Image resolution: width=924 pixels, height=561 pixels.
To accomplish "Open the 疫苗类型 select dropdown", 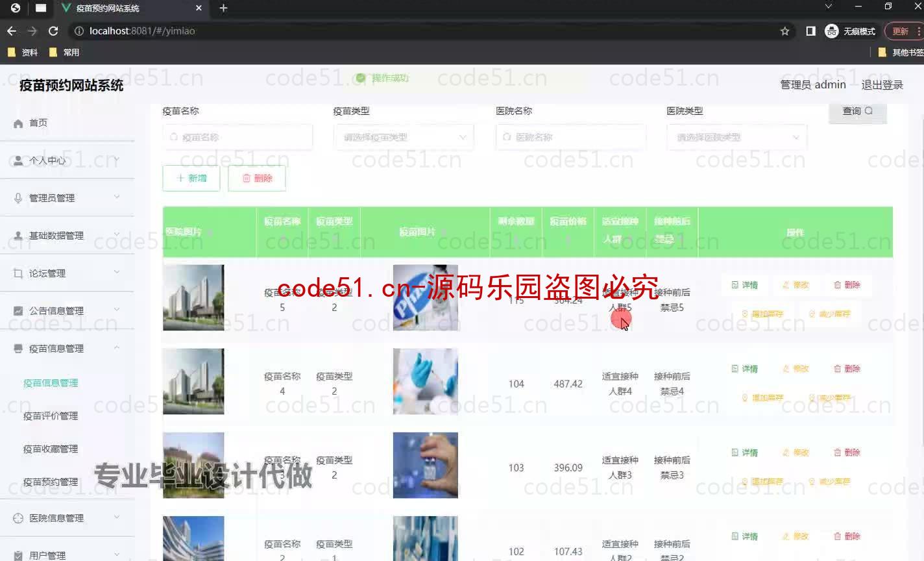I will [404, 138].
